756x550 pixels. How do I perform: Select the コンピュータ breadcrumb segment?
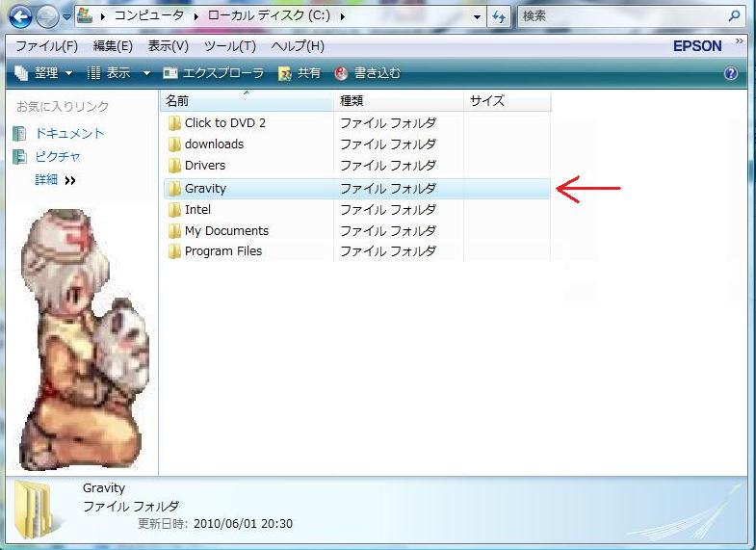pos(148,15)
